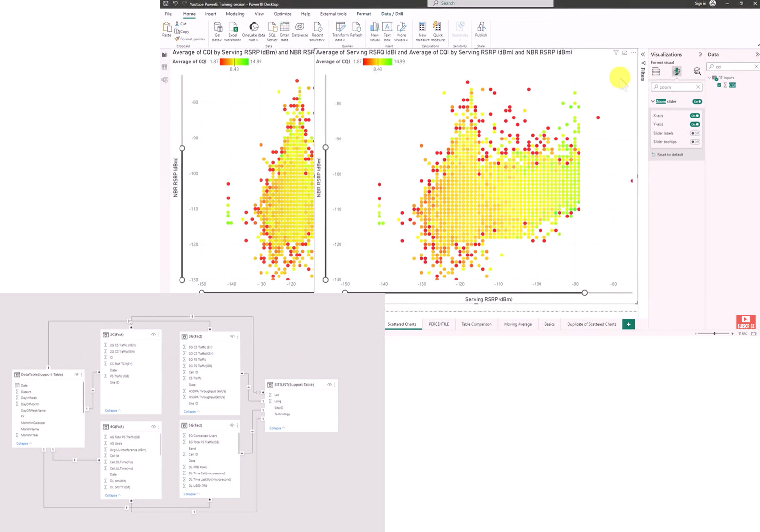Image resolution: width=760 pixels, height=532 pixels.
Task: Switch to the Insert ribbon tab
Action: click(211, 14)
